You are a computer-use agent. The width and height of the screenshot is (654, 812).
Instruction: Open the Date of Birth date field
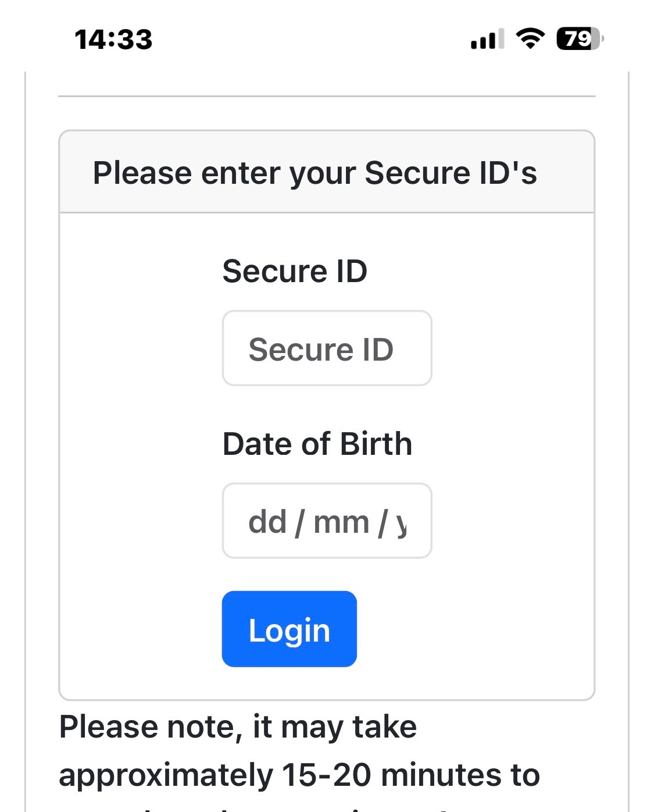[327, 521]
